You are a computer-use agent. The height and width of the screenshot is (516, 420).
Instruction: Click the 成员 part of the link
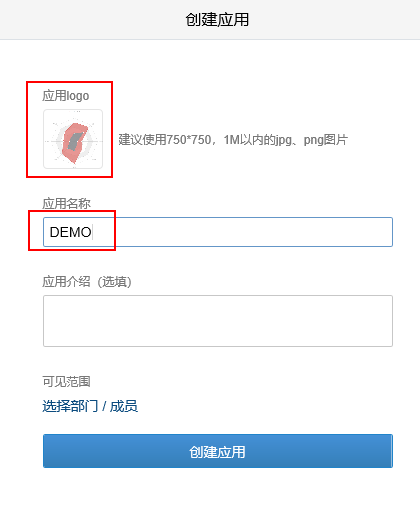124,406
